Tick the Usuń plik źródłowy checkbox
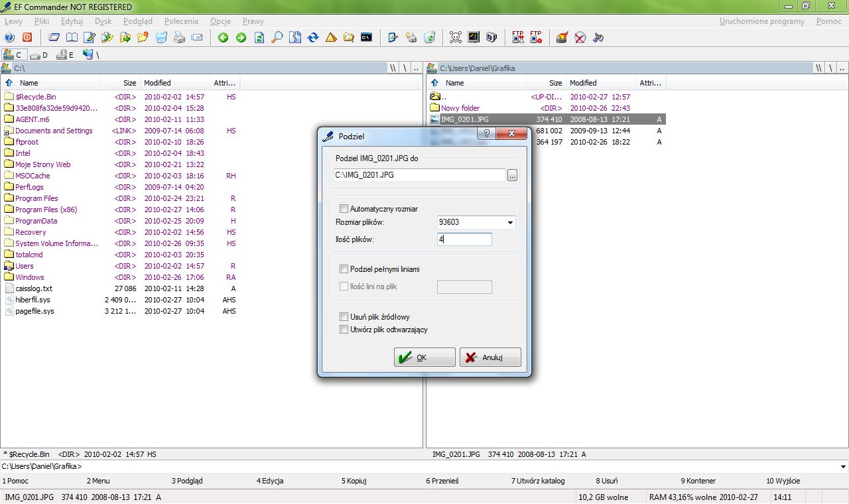The width and height of the screenshot is (849, 504). [x=344, y=317]
